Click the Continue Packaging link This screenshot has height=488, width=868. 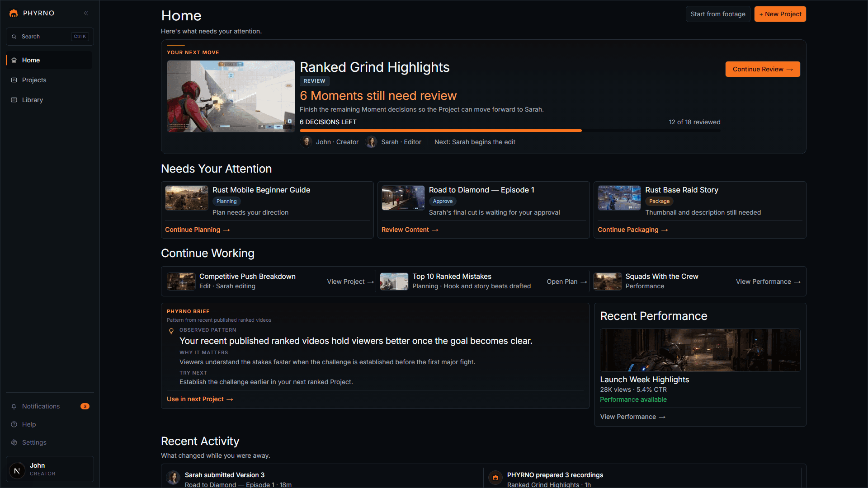point(633,230)
